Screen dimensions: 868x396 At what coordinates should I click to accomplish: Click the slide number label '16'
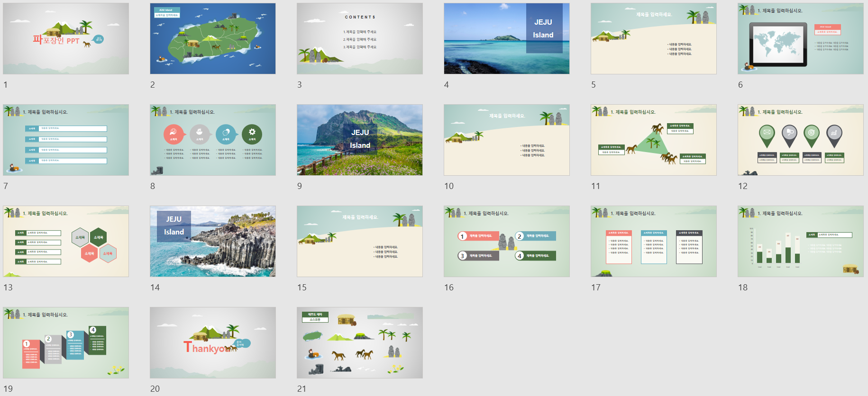click(449, 288)
